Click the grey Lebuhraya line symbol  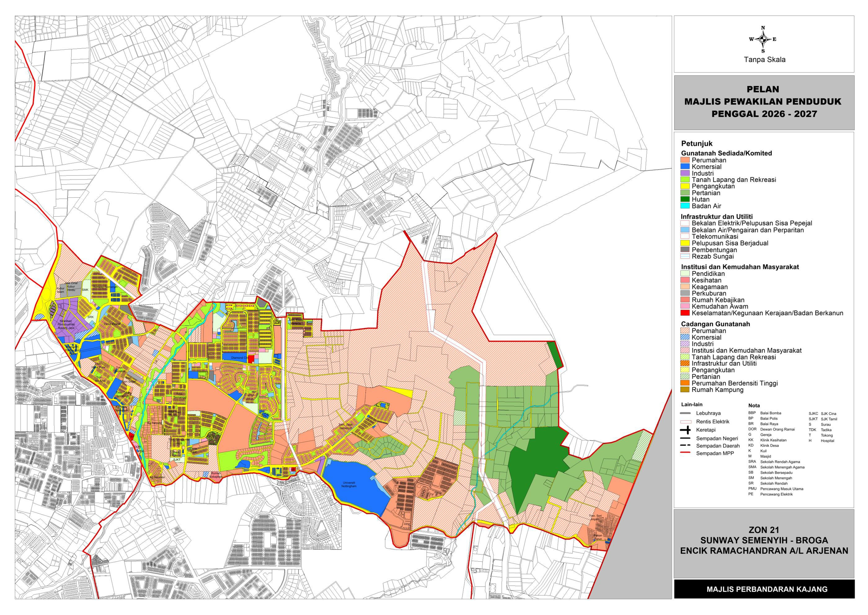click(x=685, y=413)
